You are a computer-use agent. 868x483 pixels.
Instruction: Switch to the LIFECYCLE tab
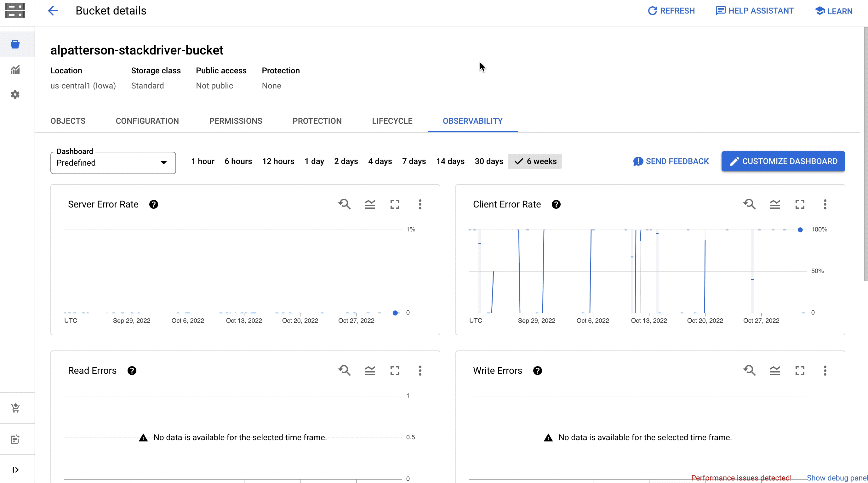(393, 121)
